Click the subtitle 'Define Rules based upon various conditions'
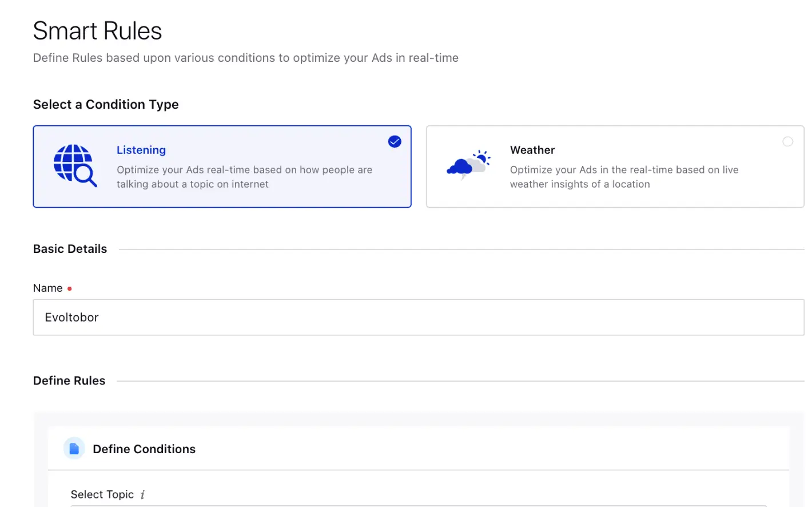The height and width of the screenshot is (507, 812). click(x=246, y=58)
